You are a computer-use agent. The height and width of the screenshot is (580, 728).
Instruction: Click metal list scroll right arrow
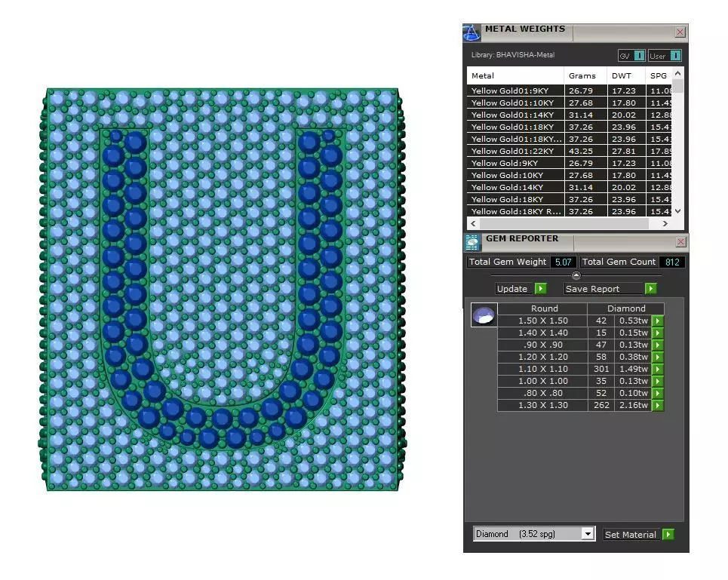point(665,224)
